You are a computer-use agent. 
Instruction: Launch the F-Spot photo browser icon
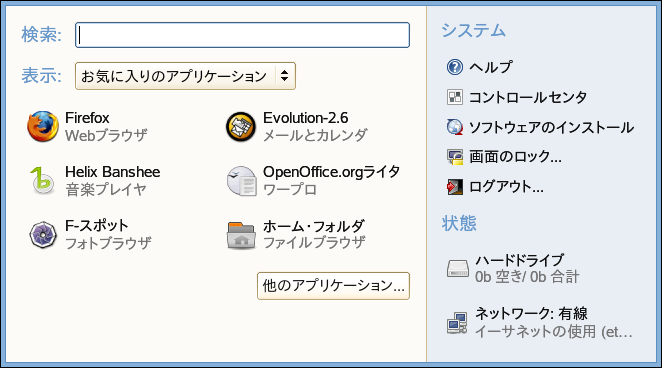[x=43, y=235]
